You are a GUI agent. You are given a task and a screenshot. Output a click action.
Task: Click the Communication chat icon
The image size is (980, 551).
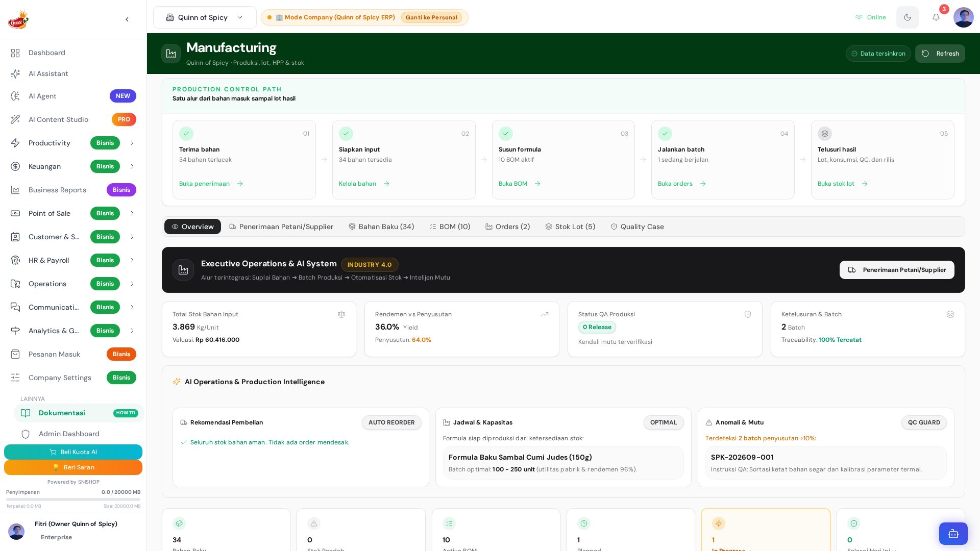coord(15,307)
